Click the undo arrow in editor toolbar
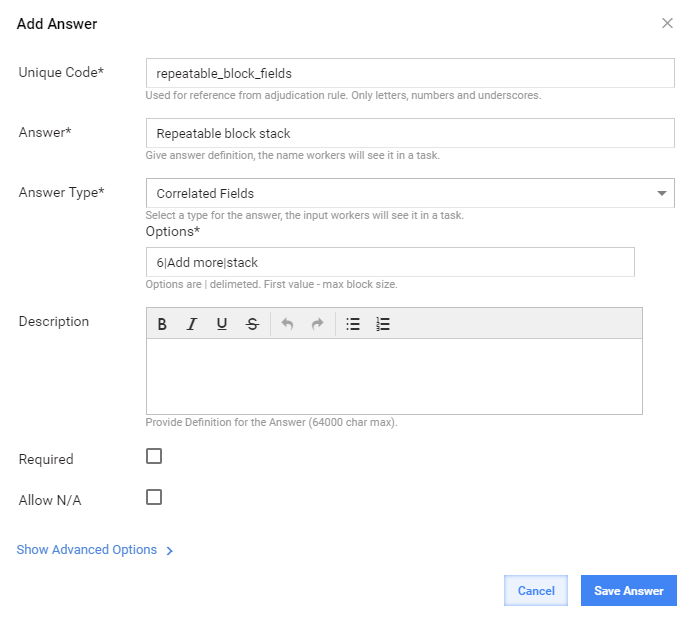The image size is (693, 633). [x=287, y=324]
